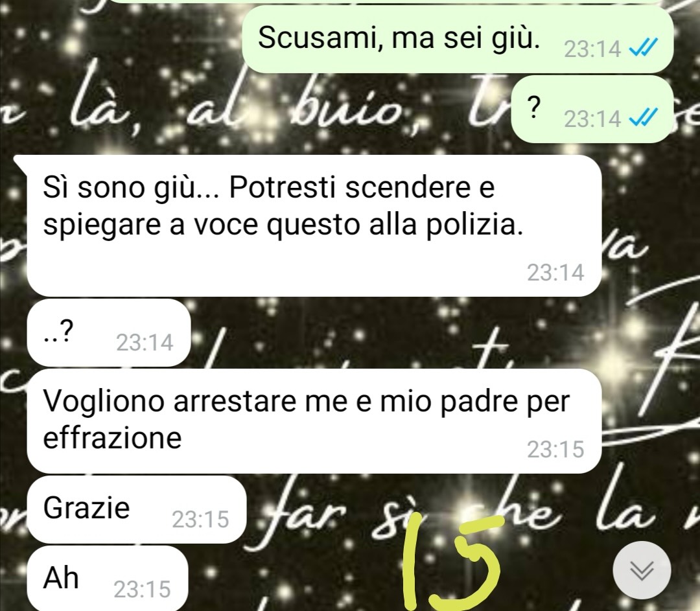This screenshot has height=611, width=700.
Task: Select the received '..?' message bubble
Action: pyautogui.click(x=109, y=333)
